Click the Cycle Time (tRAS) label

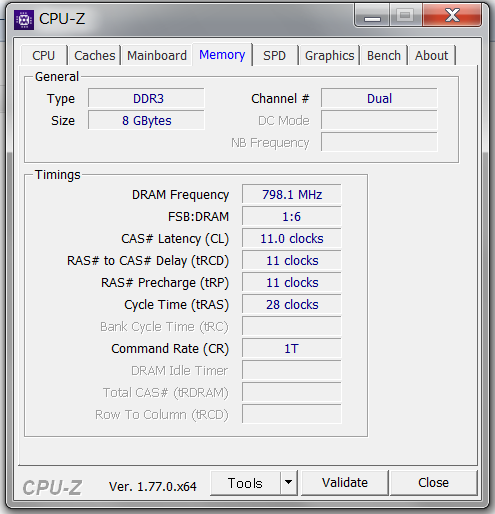176,305
